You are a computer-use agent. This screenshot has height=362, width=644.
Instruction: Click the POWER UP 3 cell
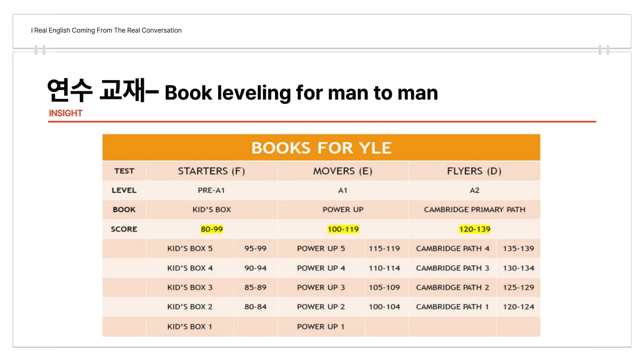click(x=321, y=287)
